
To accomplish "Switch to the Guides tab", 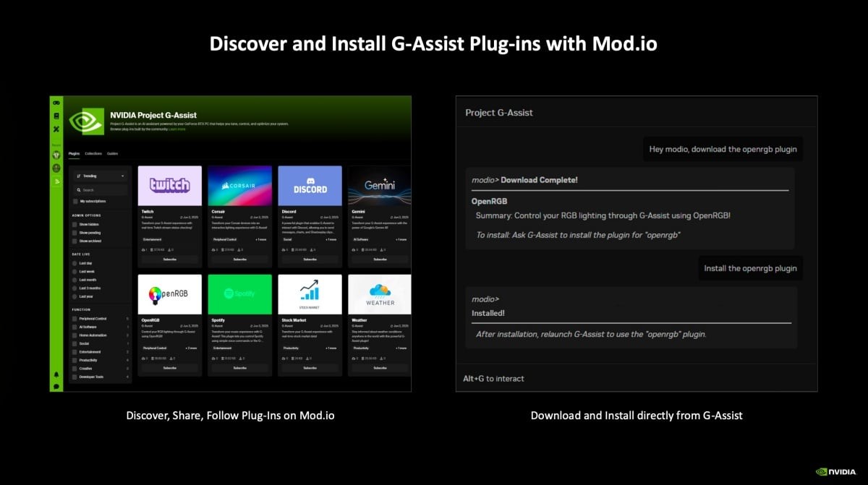I will coord(112,154).
